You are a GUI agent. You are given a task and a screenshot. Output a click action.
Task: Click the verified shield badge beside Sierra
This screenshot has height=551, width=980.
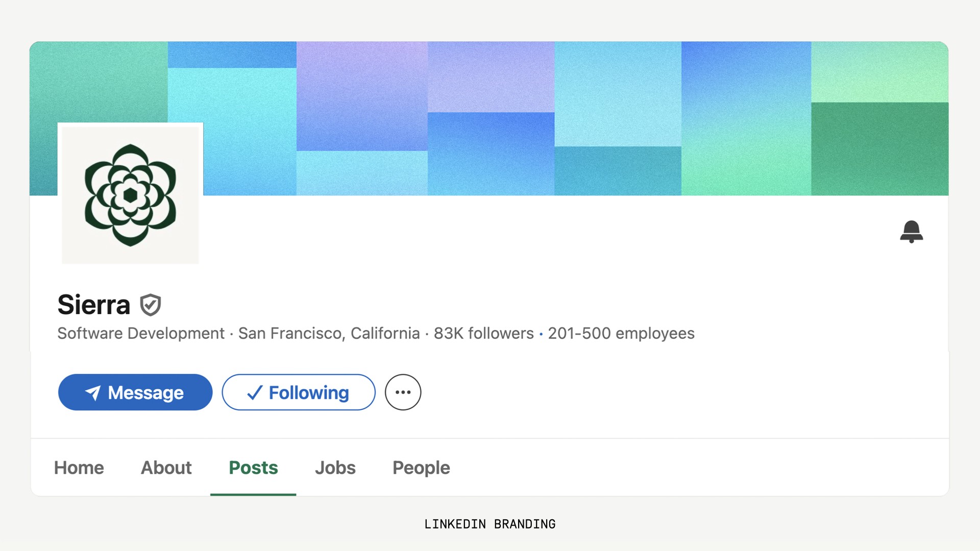151,305
